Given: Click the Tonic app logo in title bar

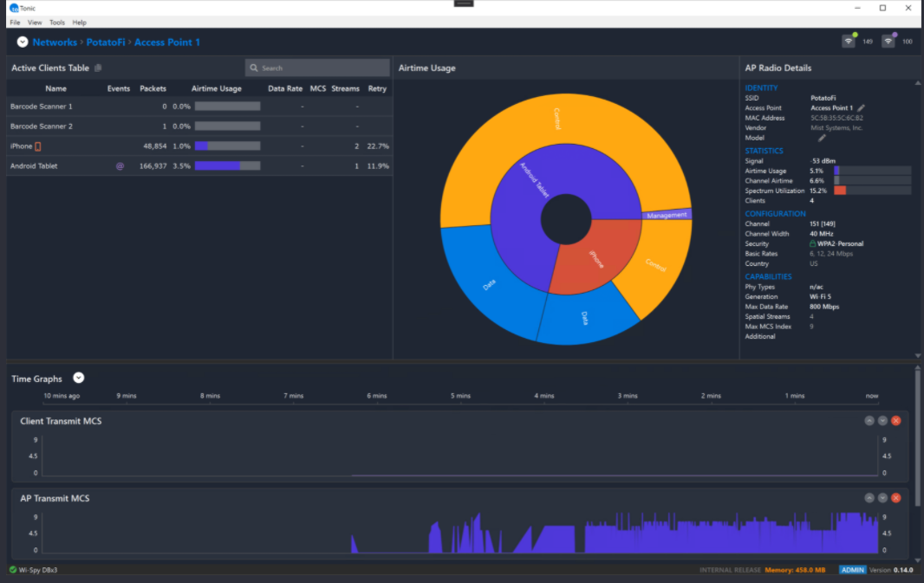Looking at the screenshot, I should [x=14, y=9].
